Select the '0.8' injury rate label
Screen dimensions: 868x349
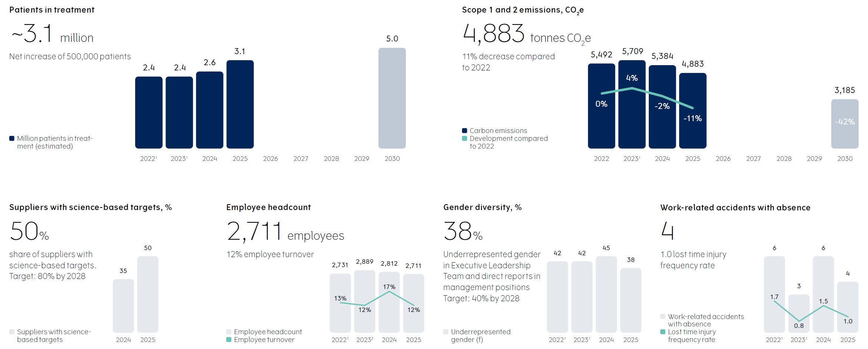coord(799,326)
